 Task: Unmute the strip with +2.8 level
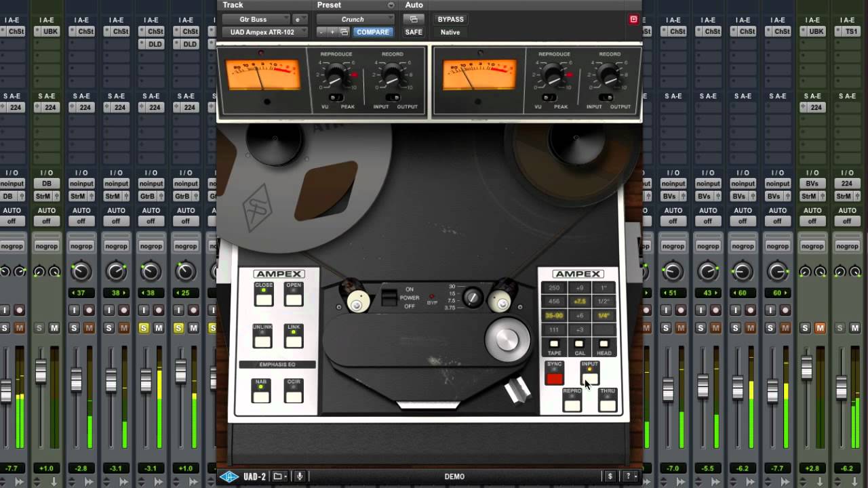821,328
